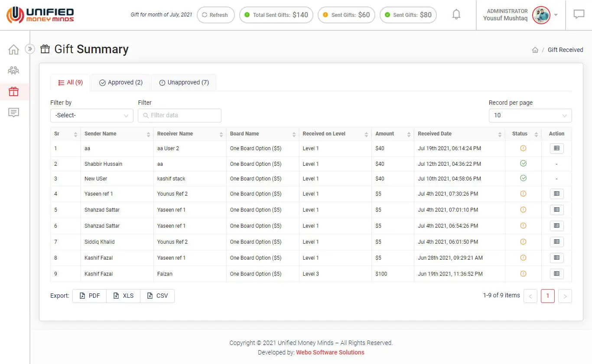Export table as PDF
592x364 pixels.
coord(90,296)
